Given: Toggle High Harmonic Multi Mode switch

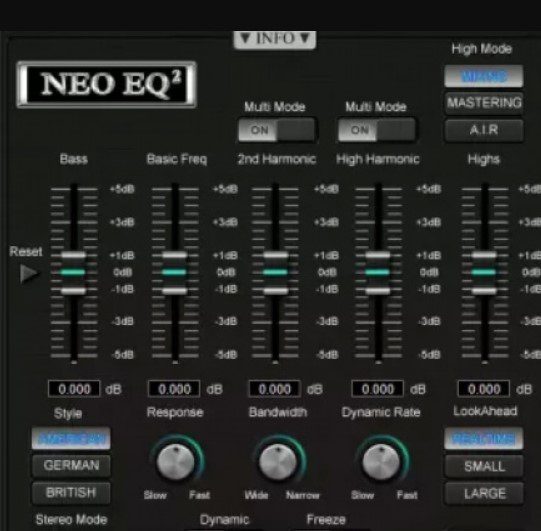Looking at the screenshot, I should (x=377, y=130).
